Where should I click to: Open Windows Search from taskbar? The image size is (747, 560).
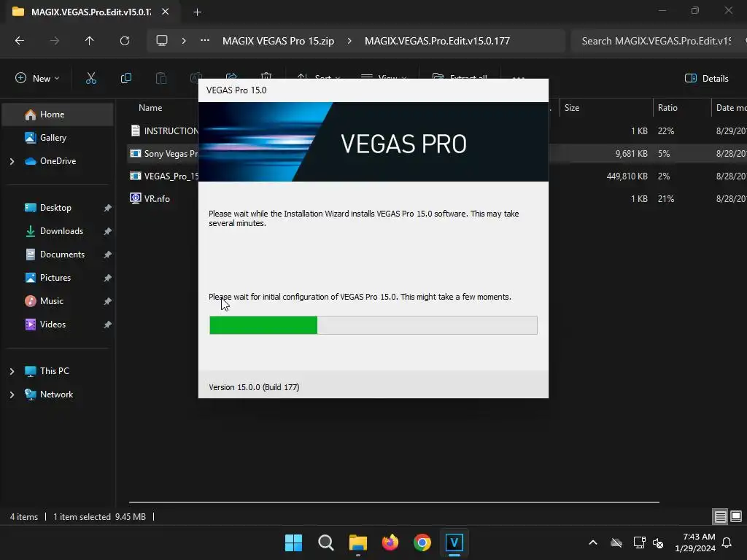pyautogui.click(x=326, y=542)
